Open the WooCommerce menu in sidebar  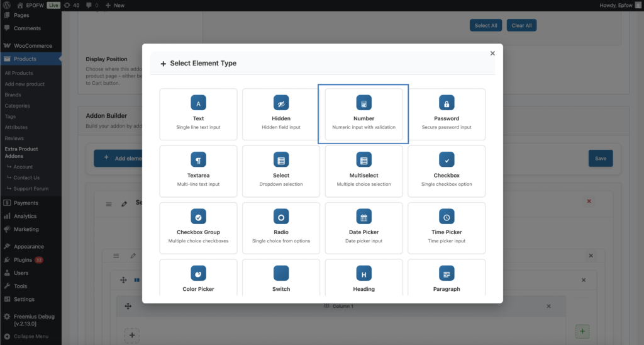click(33, 46)
